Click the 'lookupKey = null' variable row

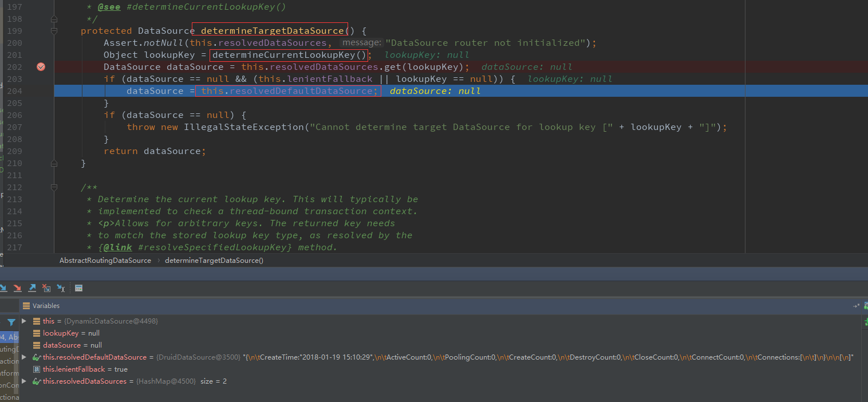72,333
